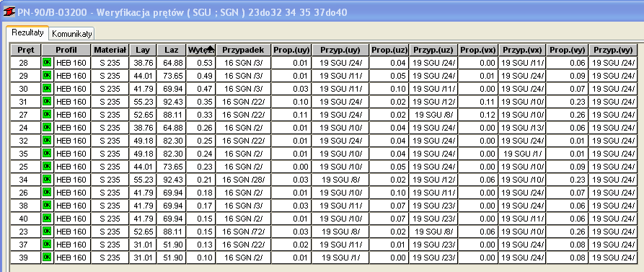Select bar number 39 cell
The height and width of the screenshot is (272, 644).
(x=25, y=257)
